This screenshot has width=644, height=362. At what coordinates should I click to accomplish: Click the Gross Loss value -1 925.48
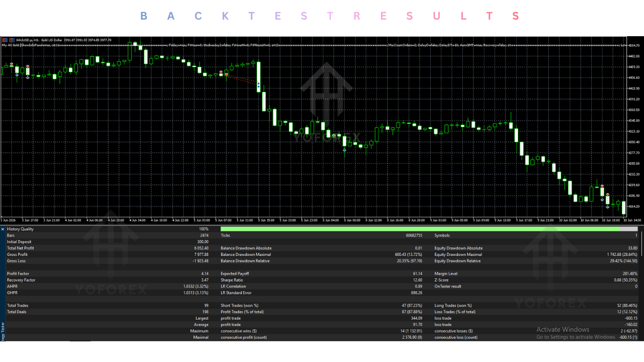[201, 261]
